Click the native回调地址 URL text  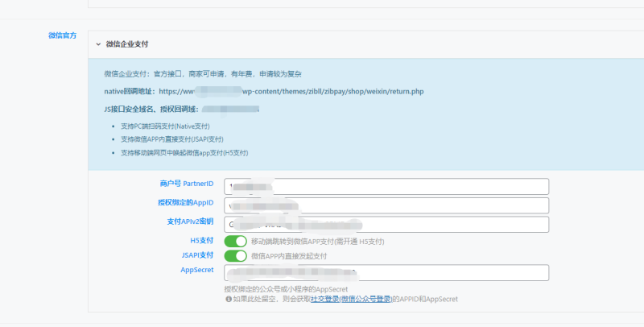[x=291, y=91]
